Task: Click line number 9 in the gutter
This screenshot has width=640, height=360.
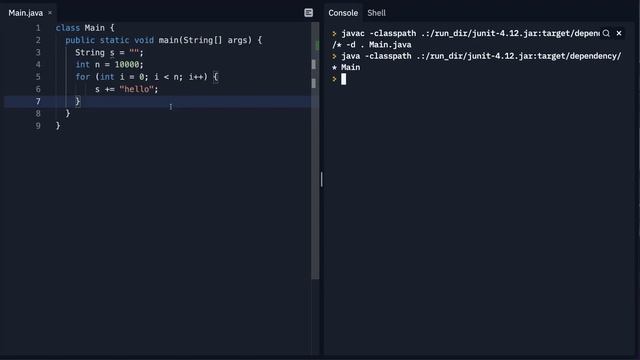Action: pyautogui.click(x=38, y=126)
